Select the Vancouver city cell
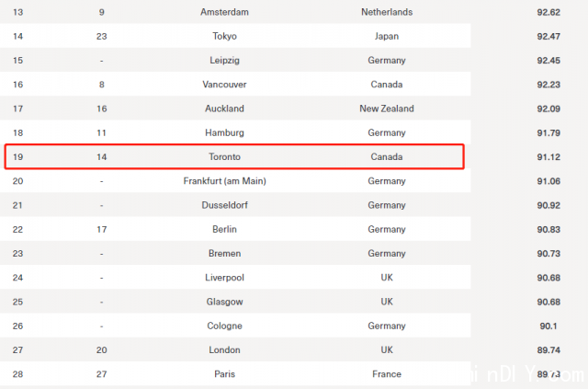This screenshot has width=588, height=389. click(224, 85)
